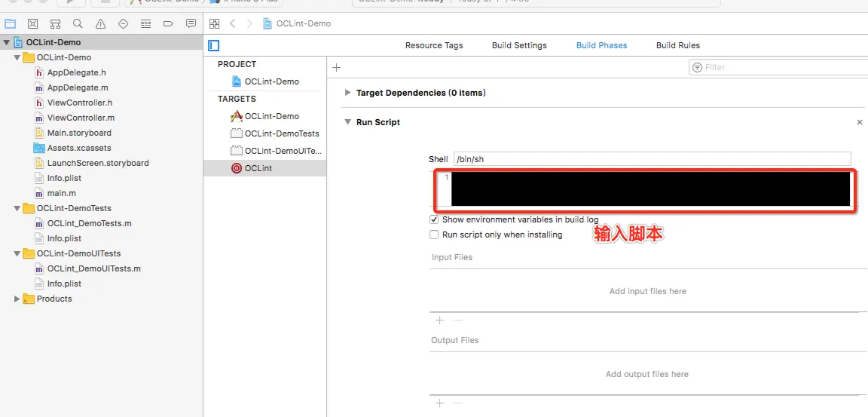Screen dimensions: 868x417
Task: Open Info.plist under OCLint-DemoUITests
Action: click(x=64, y=284)
